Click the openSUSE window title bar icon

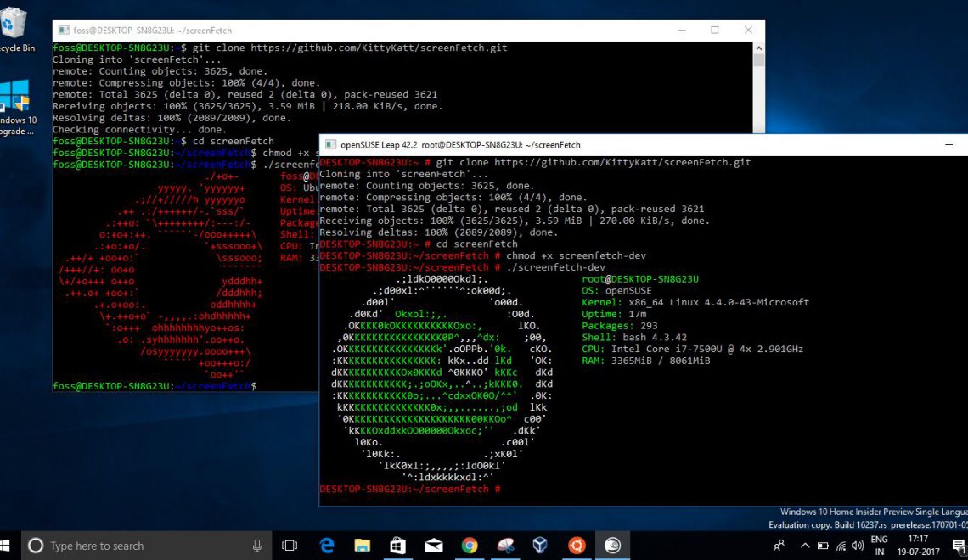click(331, 145)
